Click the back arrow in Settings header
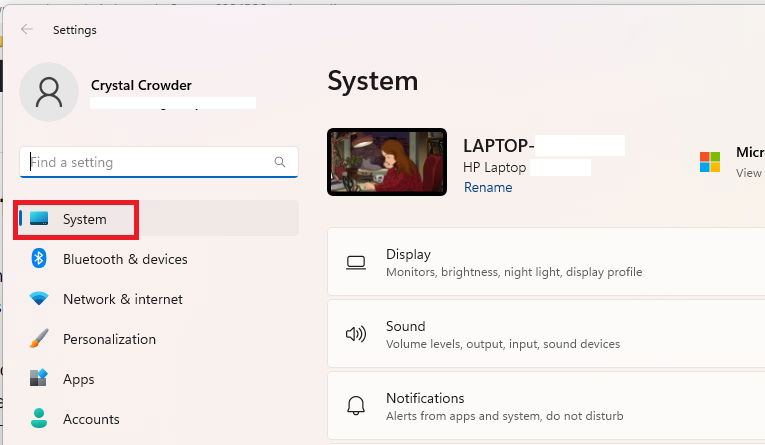This screenshot has width=765, height=445. [27, 30]
